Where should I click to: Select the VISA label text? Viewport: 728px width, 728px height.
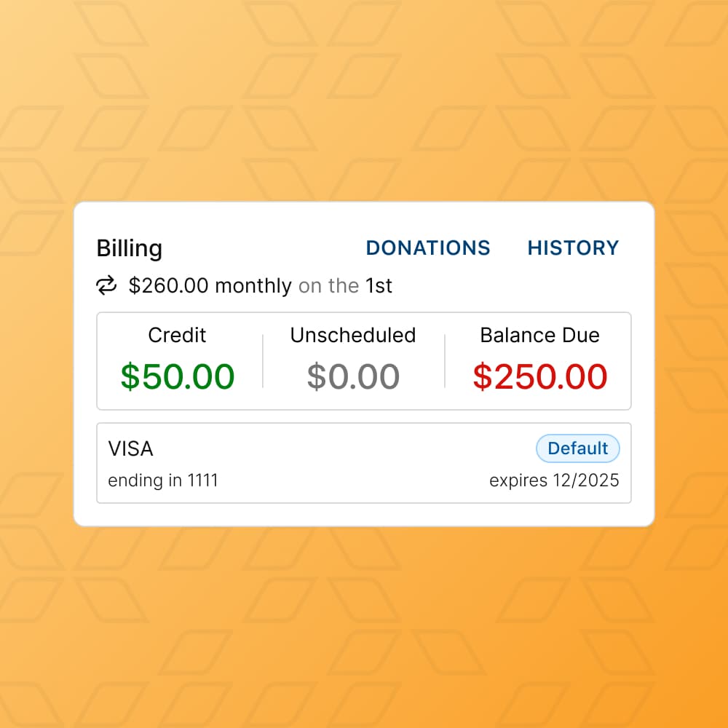click(130, 448)
